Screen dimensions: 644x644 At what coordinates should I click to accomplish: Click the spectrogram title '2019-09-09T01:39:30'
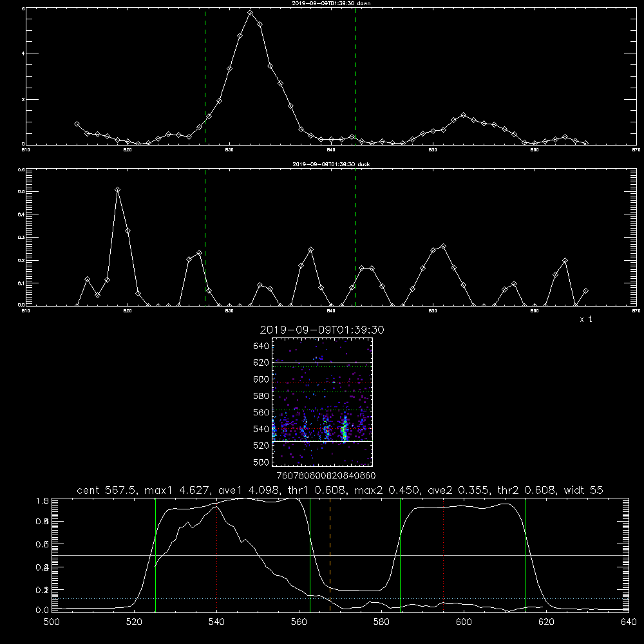[322, 330]
